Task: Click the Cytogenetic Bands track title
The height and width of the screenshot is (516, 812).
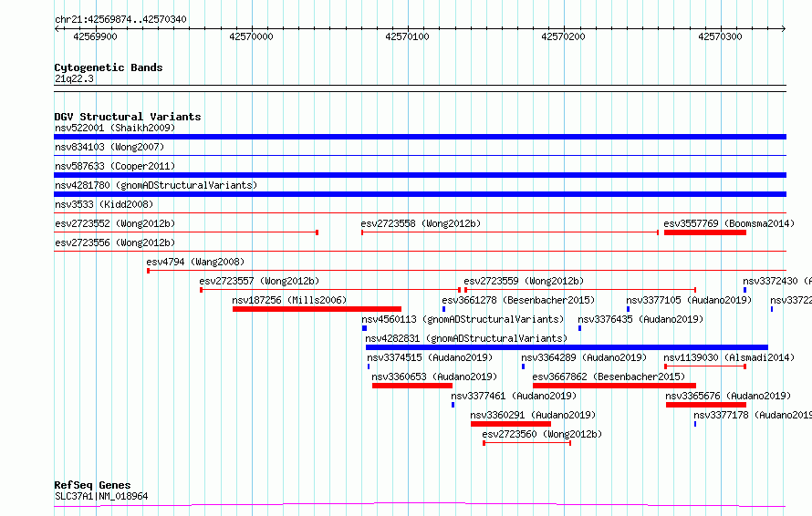Action: pos(109,67)
